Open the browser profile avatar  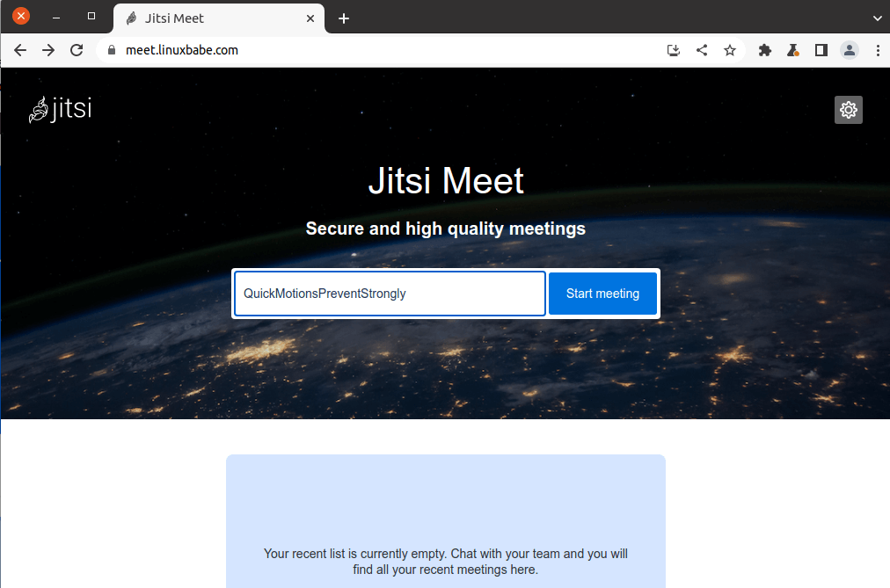[849, 50]
